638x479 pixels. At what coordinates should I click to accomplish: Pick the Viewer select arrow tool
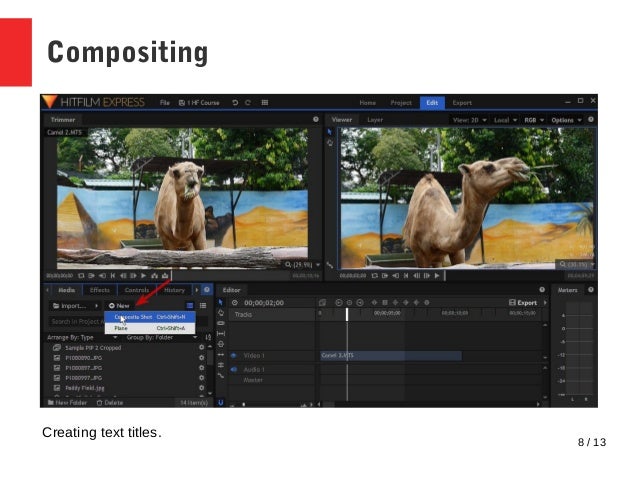330,132
